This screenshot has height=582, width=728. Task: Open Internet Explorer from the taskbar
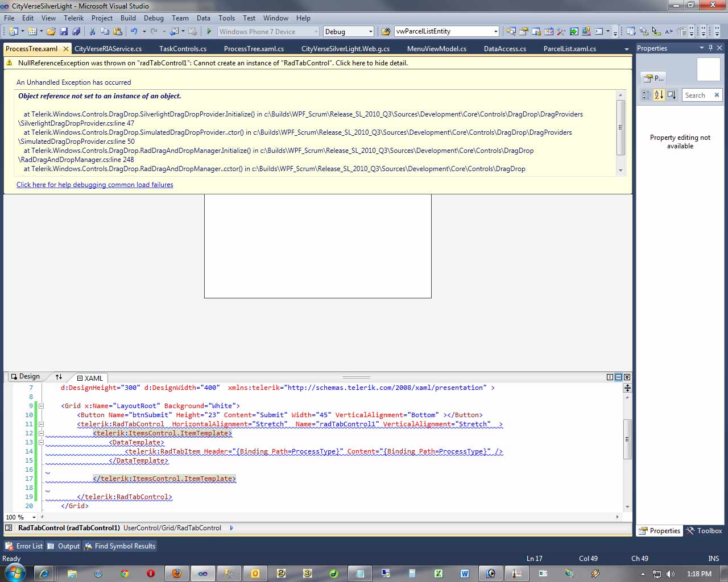[x=44, y=573]
